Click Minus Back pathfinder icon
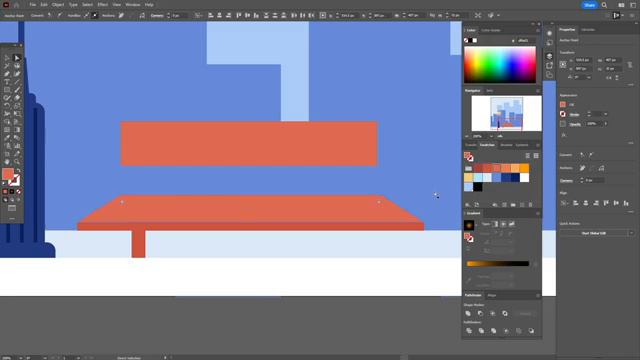This screenshot has width=640, height=360. (x=531, y=331)
